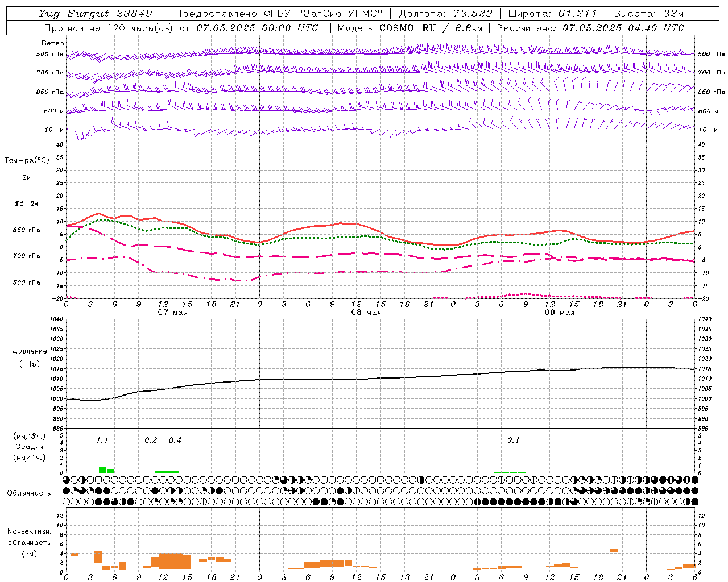Click the Облачность row label
This screenshot has width=728, height=582.
[29, 493]
